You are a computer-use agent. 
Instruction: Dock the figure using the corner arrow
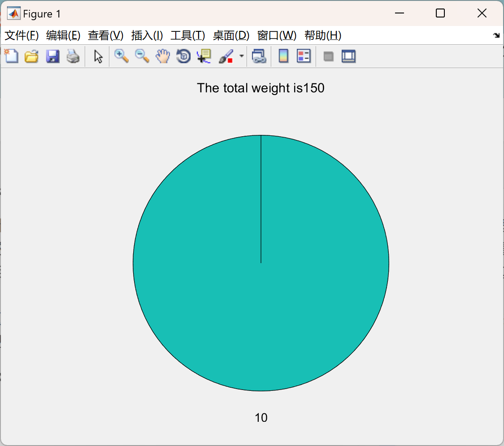click(x=496, y=35)
